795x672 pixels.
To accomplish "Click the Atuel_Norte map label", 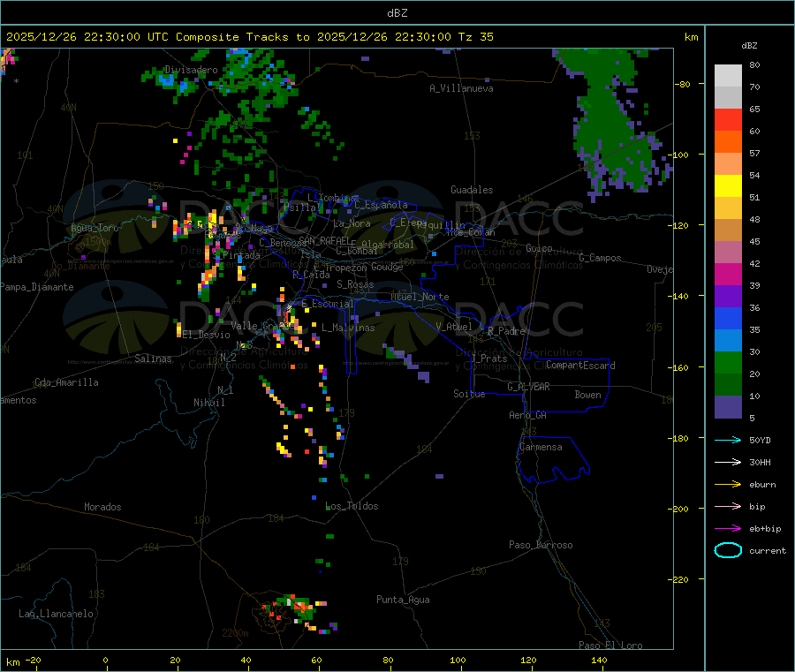I will point(420,297).
